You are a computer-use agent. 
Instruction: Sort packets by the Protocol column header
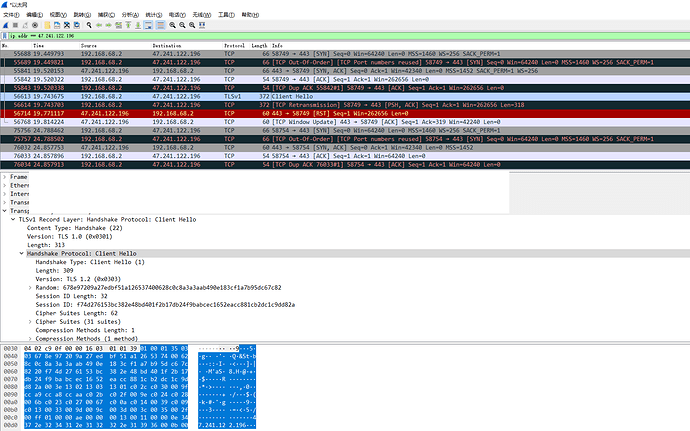tap(234, 46)
